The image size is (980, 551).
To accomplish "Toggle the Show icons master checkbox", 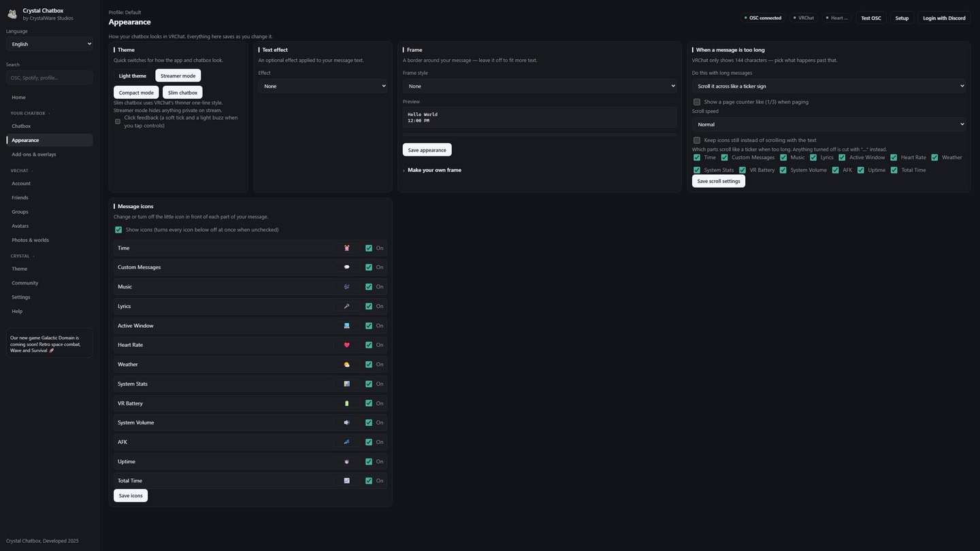I will 118,230.
